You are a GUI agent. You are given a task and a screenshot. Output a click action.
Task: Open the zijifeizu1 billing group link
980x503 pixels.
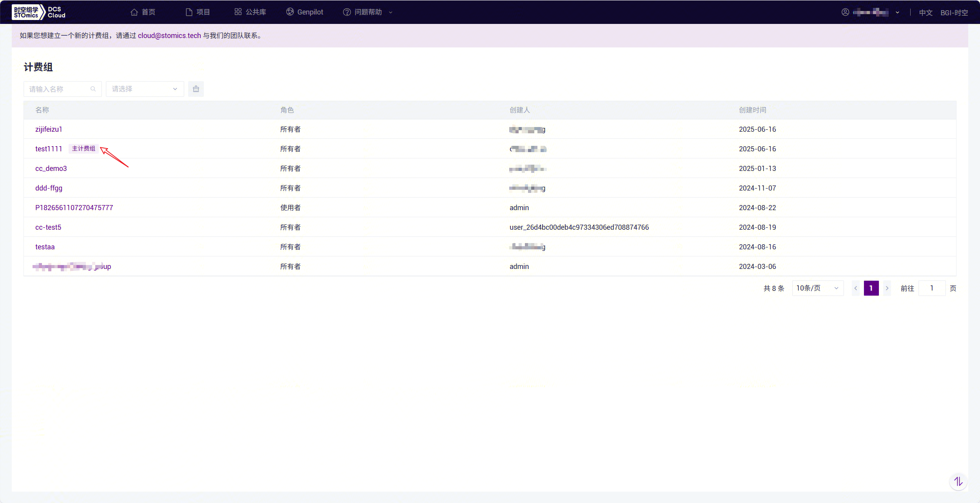[49, 129]
